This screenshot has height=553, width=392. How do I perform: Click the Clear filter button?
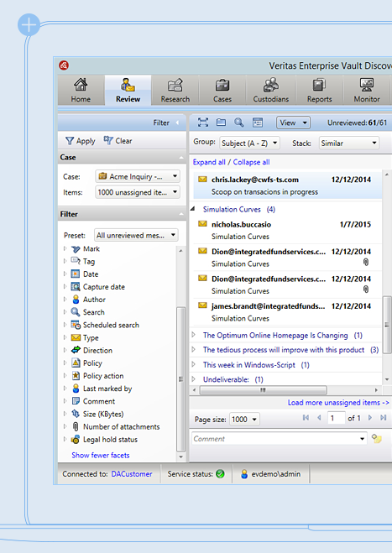(x=118, y=141)
